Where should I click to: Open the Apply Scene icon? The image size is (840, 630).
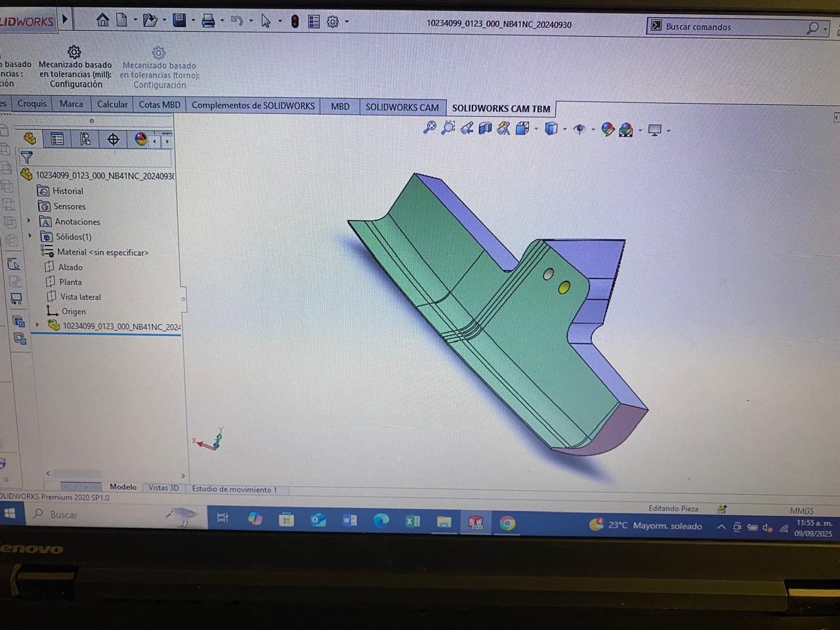(625, 129)
